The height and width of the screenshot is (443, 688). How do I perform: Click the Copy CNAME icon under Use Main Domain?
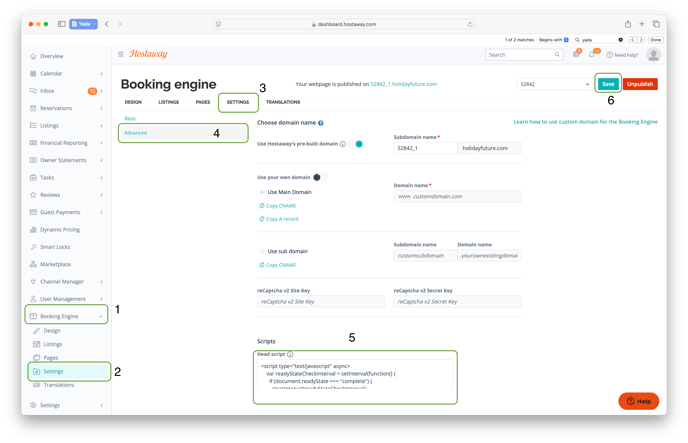(x=261, y=205)
